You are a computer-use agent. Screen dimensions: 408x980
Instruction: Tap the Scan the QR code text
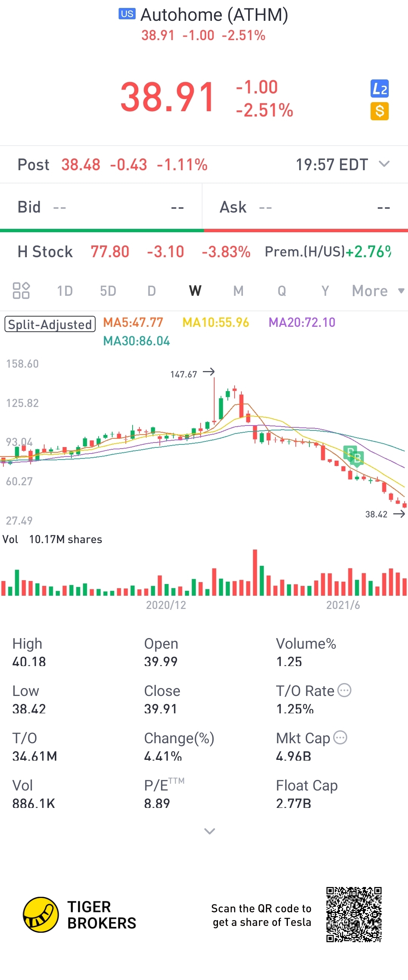click(x=261, y=915)
